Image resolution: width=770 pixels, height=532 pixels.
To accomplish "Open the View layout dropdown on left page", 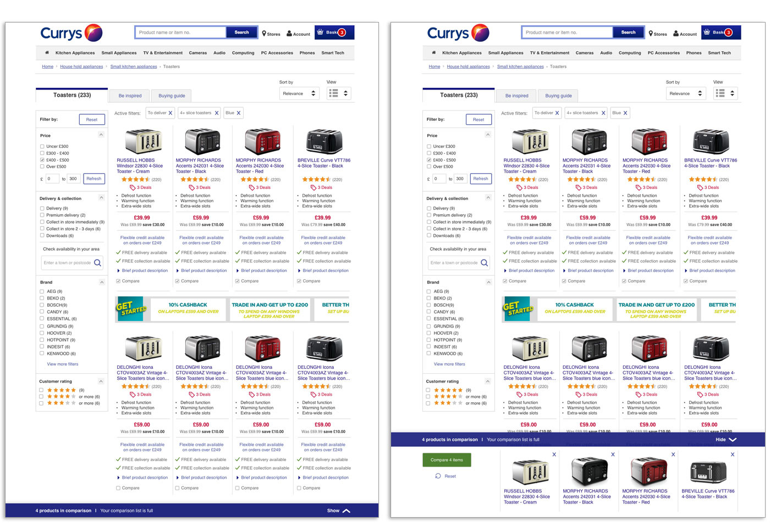I will (x=338, y=93).
